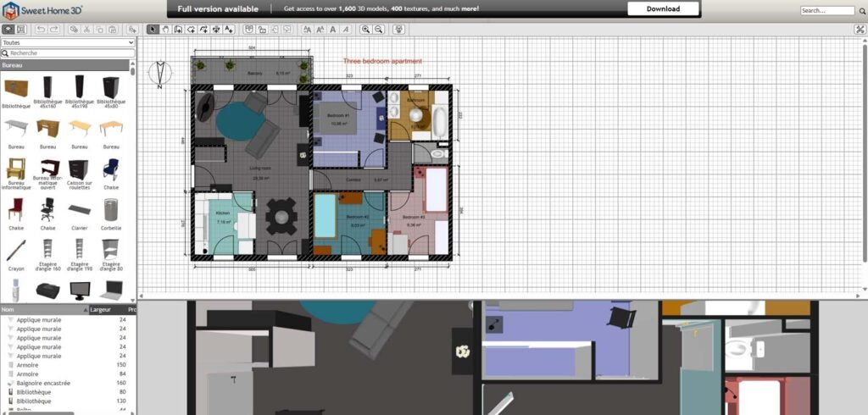Screen dimensions: 868x415
Task: Toggle the virtual visit view icon
Action: (x=398, y=30)
